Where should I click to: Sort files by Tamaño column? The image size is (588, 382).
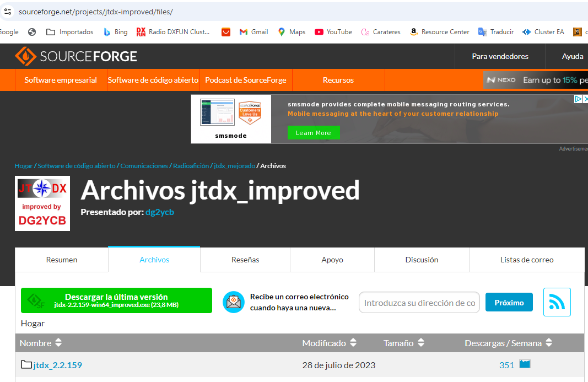[x=404, y=343]
